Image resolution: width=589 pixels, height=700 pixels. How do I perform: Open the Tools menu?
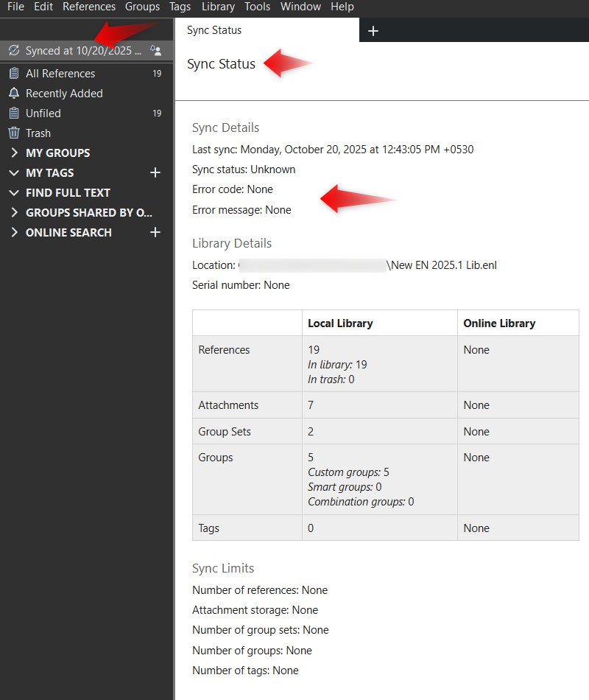(258, 7)
